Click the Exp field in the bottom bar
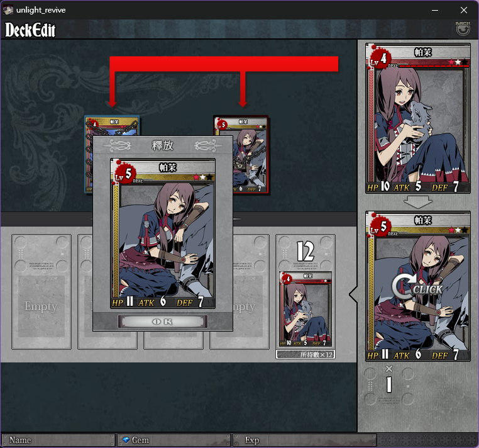The height and width of the screenshot is (448, 479). point(305,440)
